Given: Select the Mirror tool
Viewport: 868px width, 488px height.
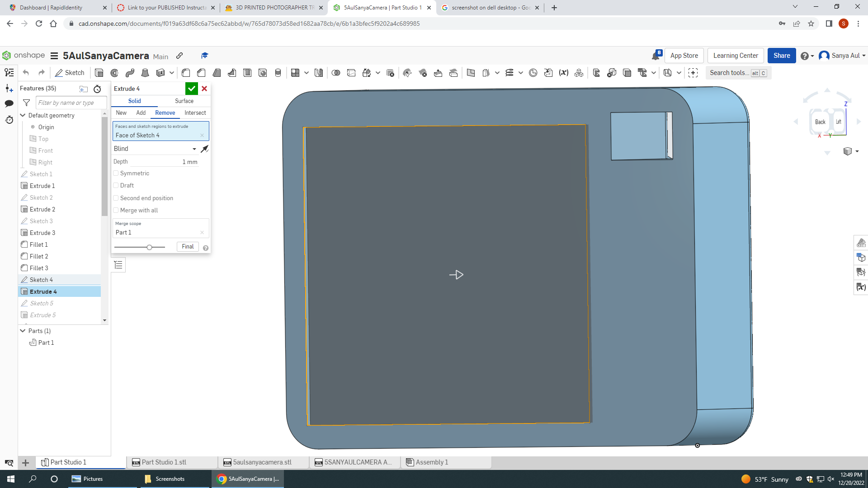Looking at the screenshot, I should click(319, 73).
